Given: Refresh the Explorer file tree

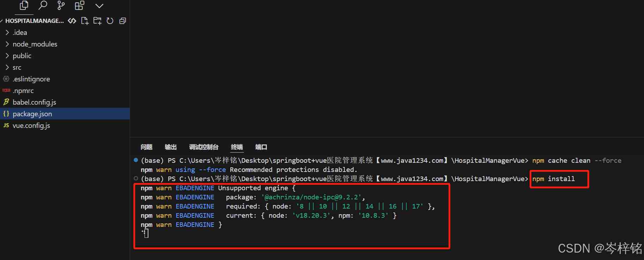Looking at the screenshot, I should 110,21.
